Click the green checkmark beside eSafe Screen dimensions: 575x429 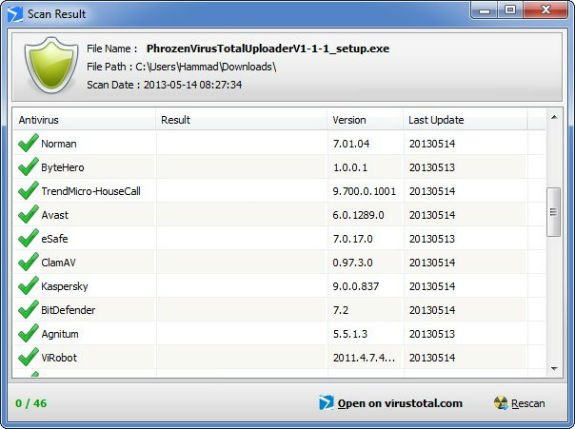(28, 238)
